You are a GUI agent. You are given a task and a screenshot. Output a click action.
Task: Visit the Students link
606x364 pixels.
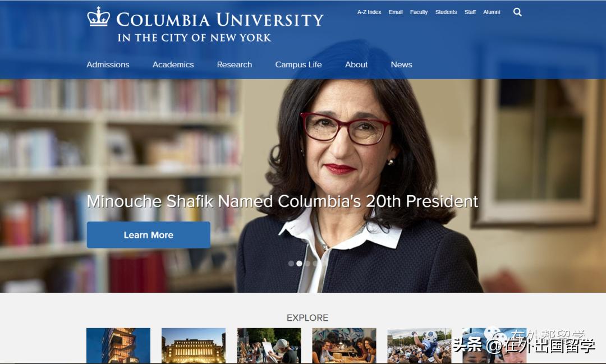click(446, 12)
